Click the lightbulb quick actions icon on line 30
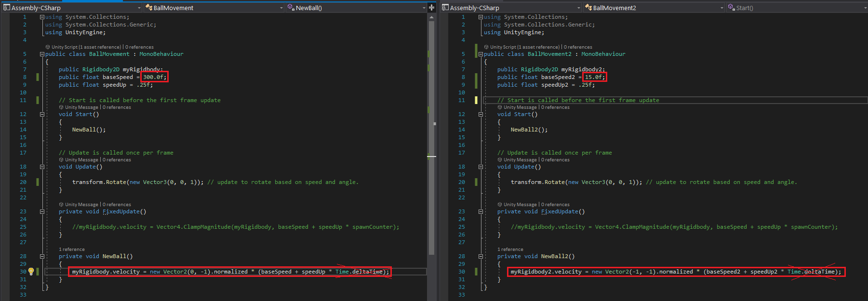The height and width of the screenshot is (301, 868). (x=31, y=272)
